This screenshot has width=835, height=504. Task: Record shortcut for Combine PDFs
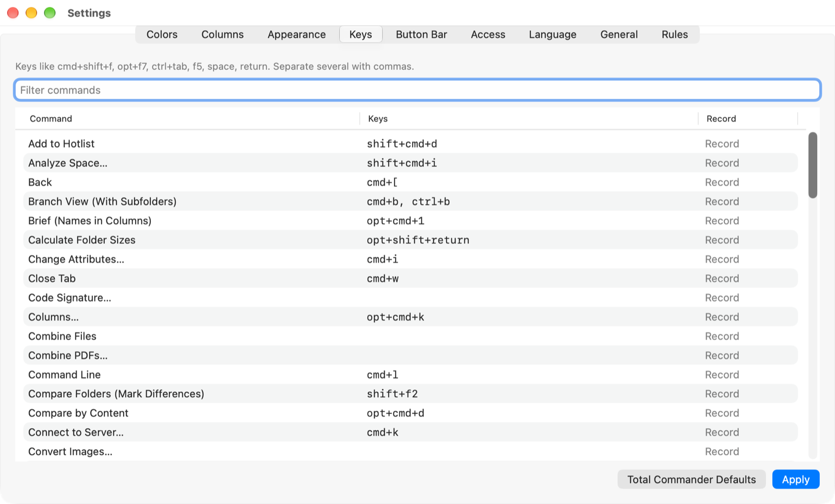click(x=722, y=356)
